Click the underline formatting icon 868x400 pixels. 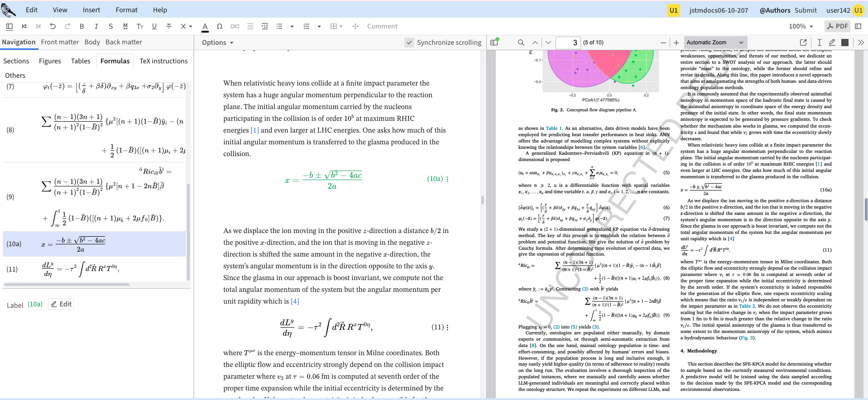click(154, 26)
